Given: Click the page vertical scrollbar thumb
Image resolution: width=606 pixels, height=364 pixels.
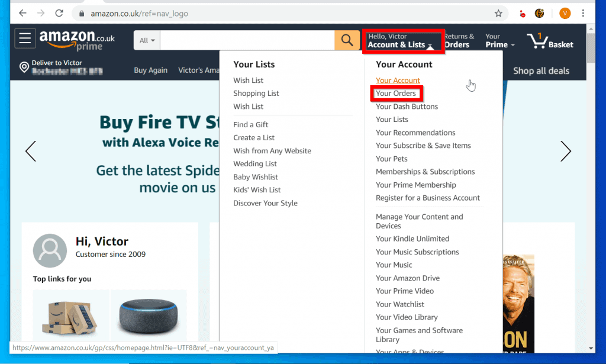Looking at the screenshot, I should coord(591,47).
